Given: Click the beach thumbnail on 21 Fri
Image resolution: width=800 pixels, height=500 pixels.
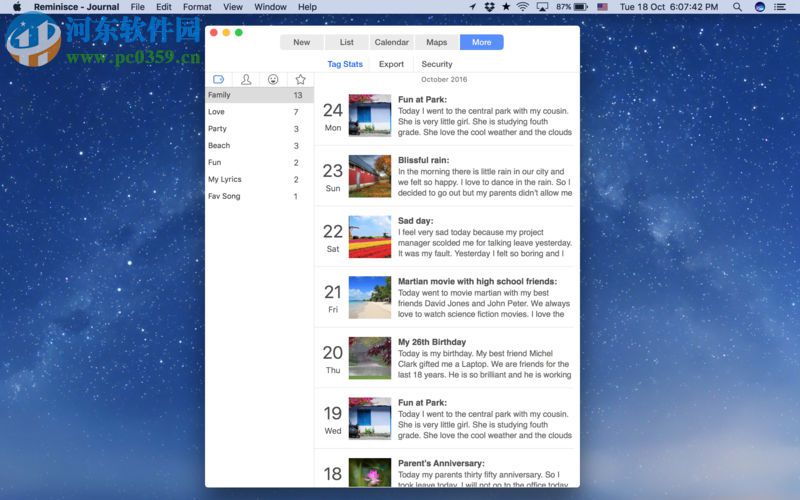Looking at the screenshot, I should [370, 297].
